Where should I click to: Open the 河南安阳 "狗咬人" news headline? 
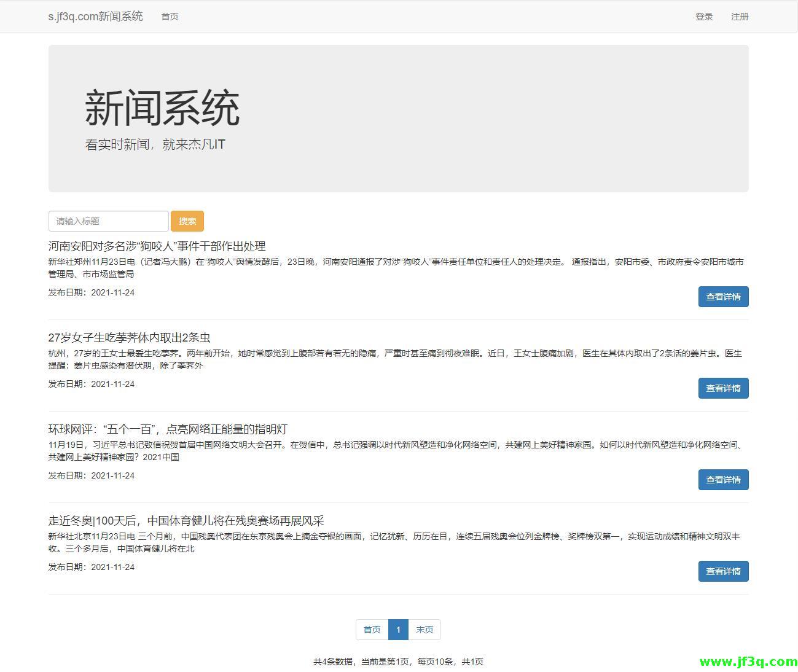(157, 246)
